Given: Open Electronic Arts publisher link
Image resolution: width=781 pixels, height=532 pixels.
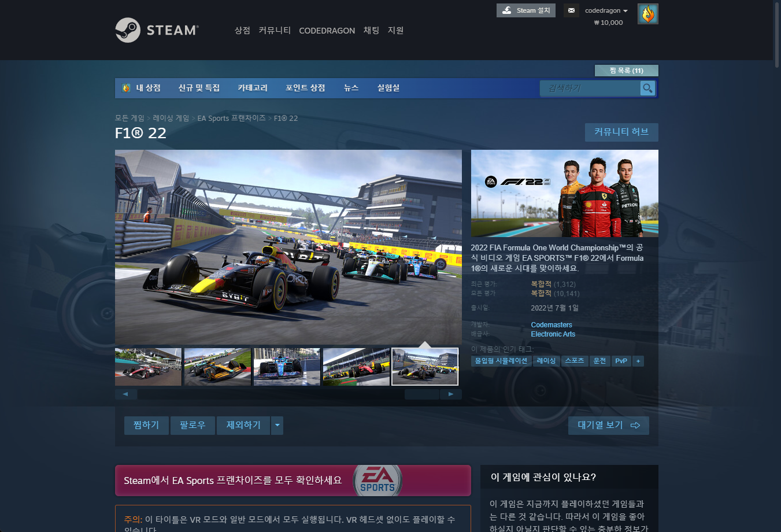Looking at the screenshot, I should [553, 334].
